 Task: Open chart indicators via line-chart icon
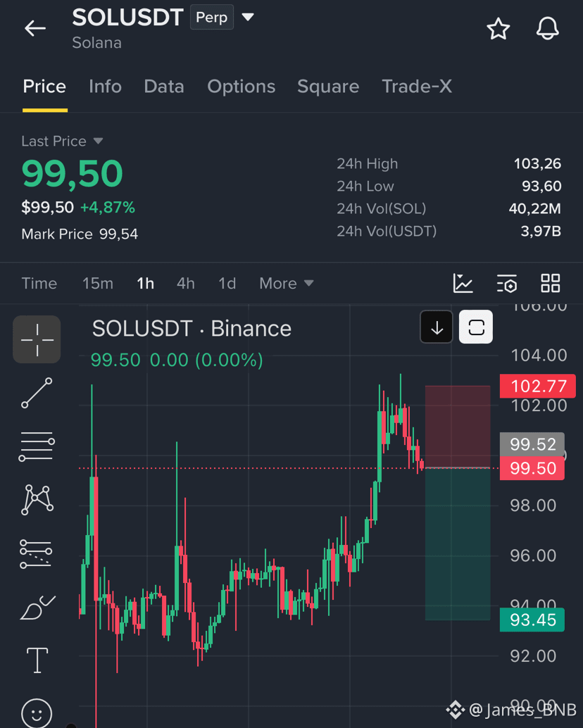point(463,283)
